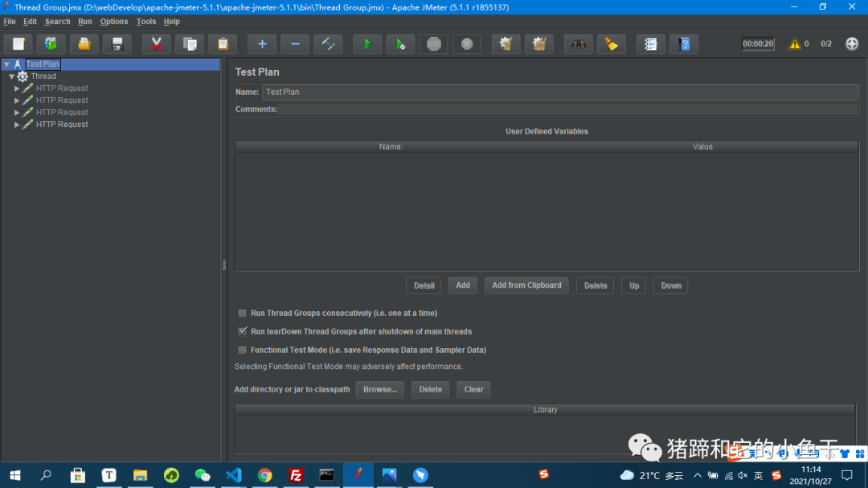Expand the third HTTP Request node
The width and height of the screenshot is (868, 488).
17,113
